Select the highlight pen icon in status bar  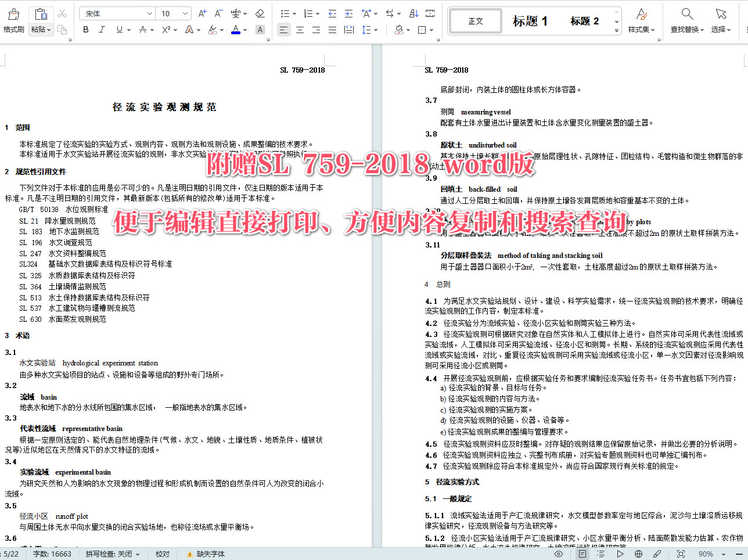(657, 554)
